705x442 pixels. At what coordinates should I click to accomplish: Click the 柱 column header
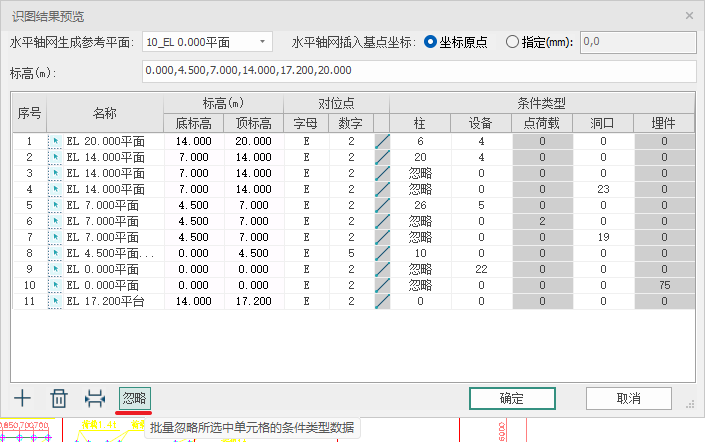420,123
